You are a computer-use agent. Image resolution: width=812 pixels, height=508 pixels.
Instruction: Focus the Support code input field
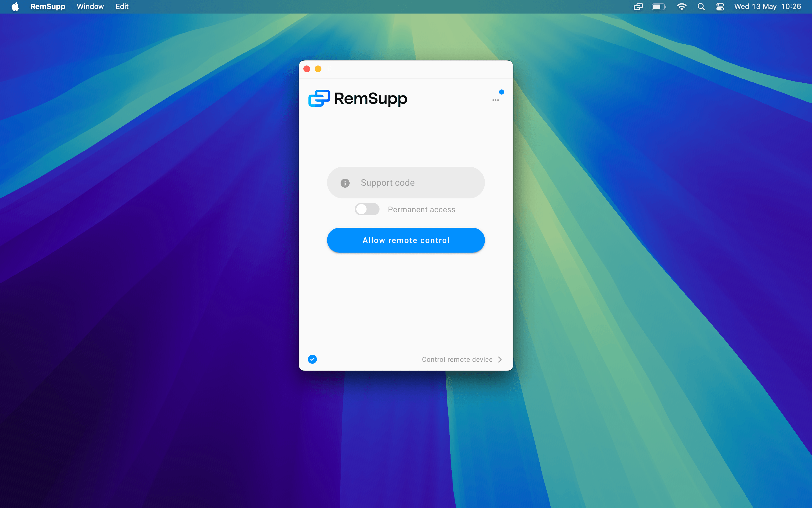[x=406, y=183]
